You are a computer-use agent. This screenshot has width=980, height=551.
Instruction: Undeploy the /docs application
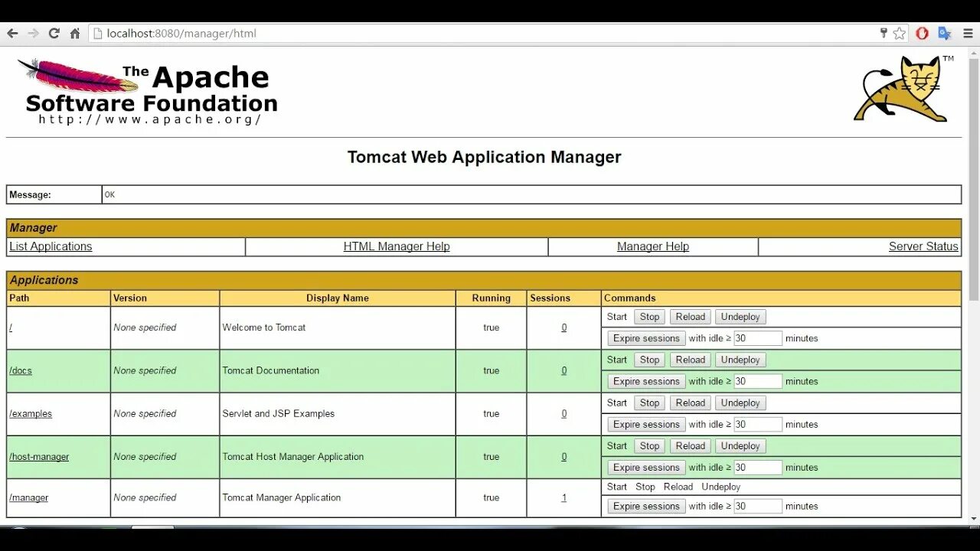(x=740, y=360)
